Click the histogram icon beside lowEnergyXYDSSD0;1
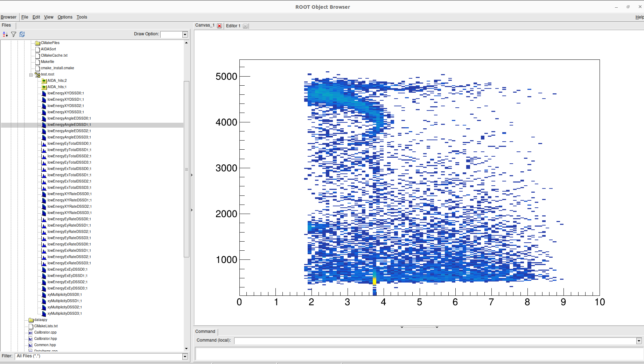This screenshot has width=644, height=364. [x=43, y=93]
